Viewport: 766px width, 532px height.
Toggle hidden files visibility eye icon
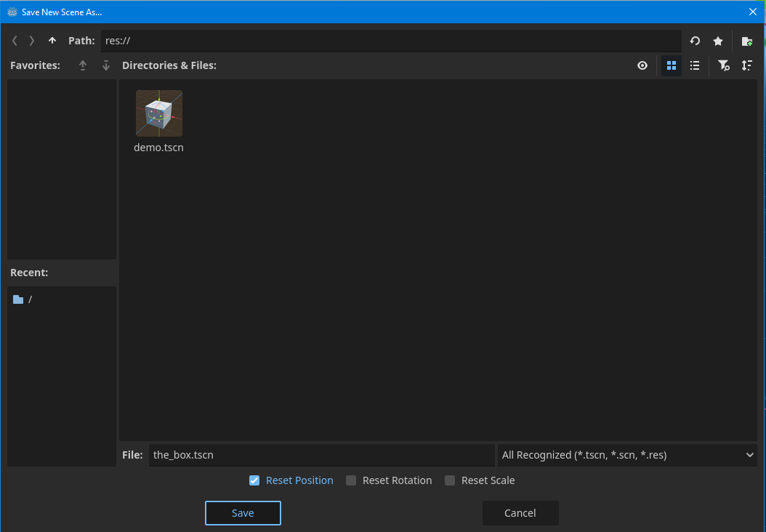click(x=642, y=65)
